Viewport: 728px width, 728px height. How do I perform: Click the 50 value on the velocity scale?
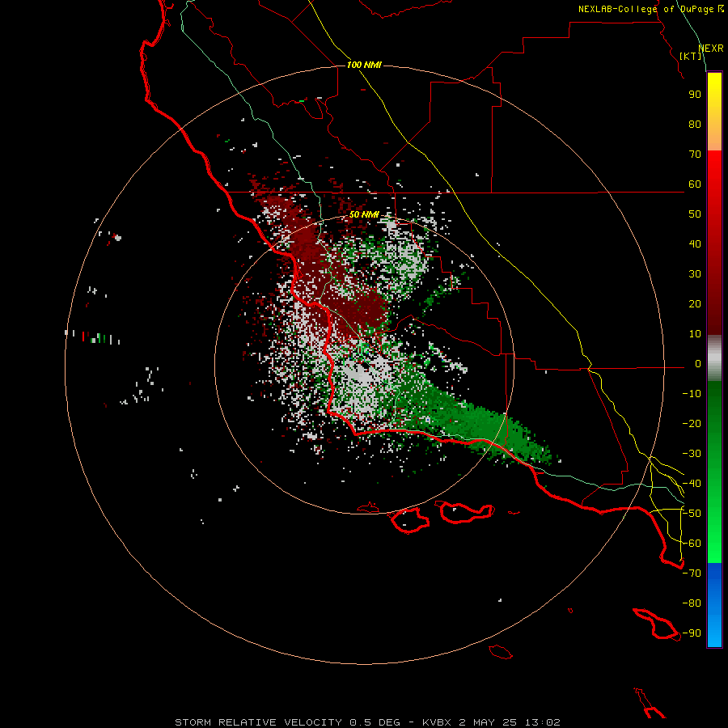point(695,214)
